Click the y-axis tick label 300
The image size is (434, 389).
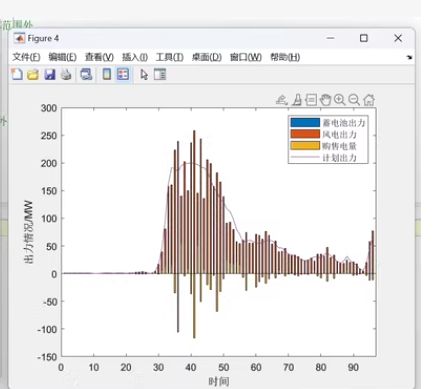coord(49,108)
